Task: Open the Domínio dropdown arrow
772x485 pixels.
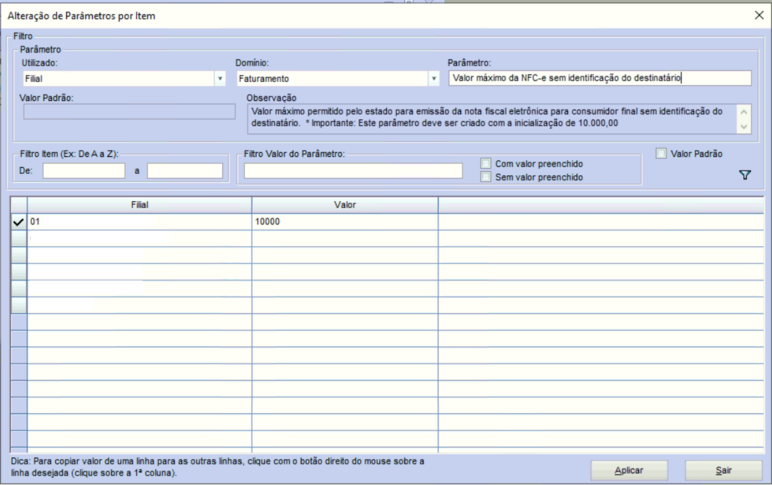Action: click(434, 78)
